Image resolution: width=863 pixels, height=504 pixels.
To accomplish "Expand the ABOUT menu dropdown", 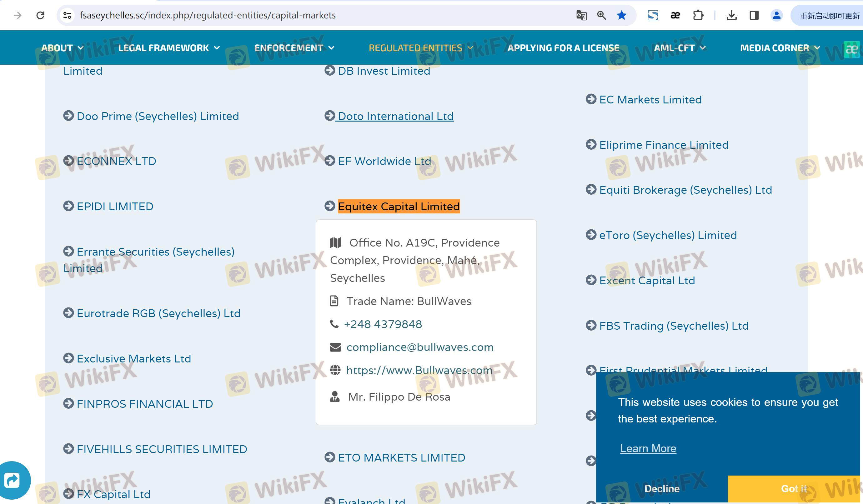I will coord(62,48).
